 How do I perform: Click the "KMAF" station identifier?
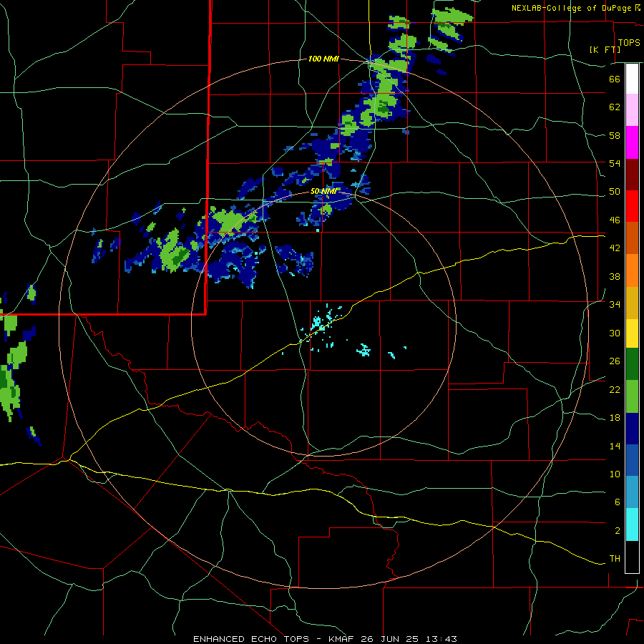tap(342, 639)
